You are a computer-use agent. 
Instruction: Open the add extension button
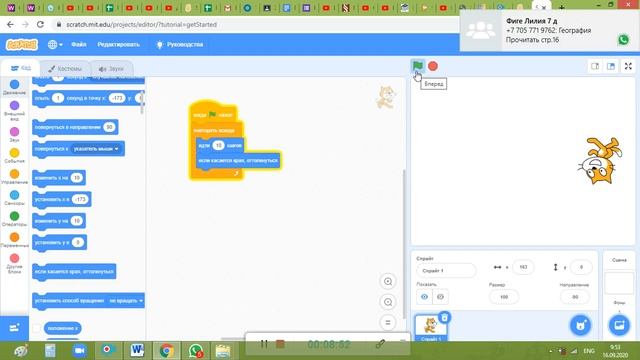pyautogui.click(x=14, y=328)
